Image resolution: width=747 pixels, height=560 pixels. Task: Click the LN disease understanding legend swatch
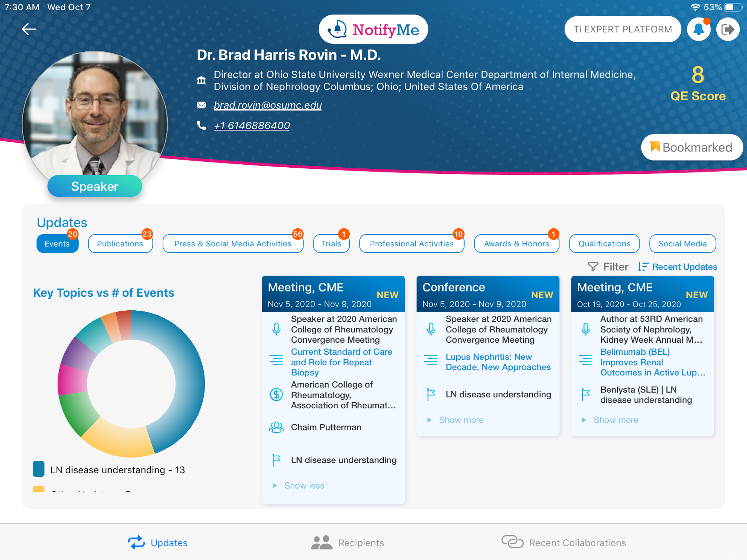pos(39,469)
